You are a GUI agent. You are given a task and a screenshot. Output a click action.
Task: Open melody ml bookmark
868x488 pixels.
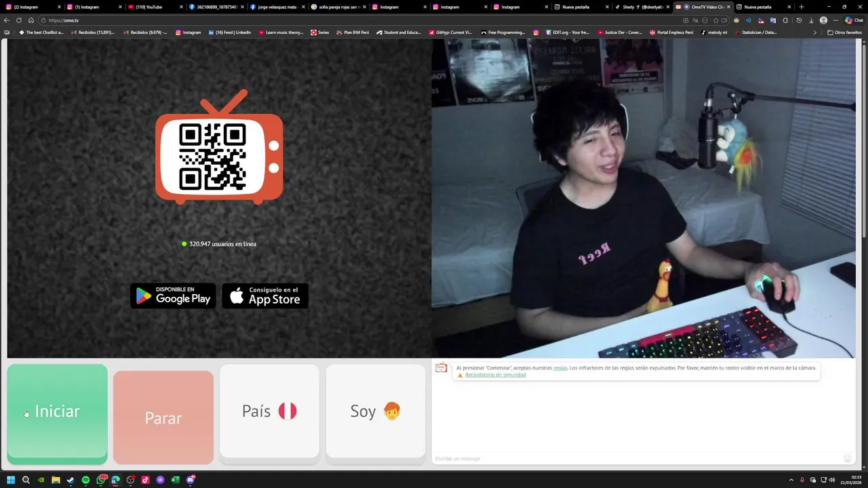[714, 33]
